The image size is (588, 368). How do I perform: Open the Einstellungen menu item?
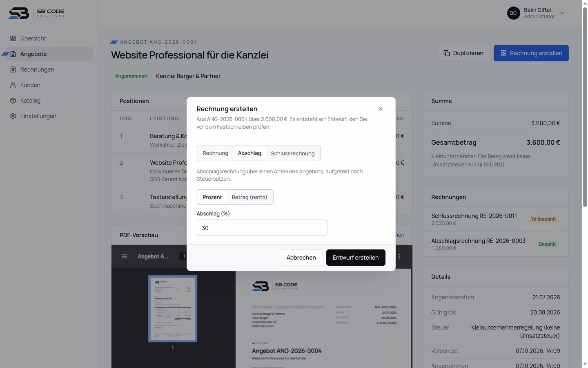[x=49, y=116]
